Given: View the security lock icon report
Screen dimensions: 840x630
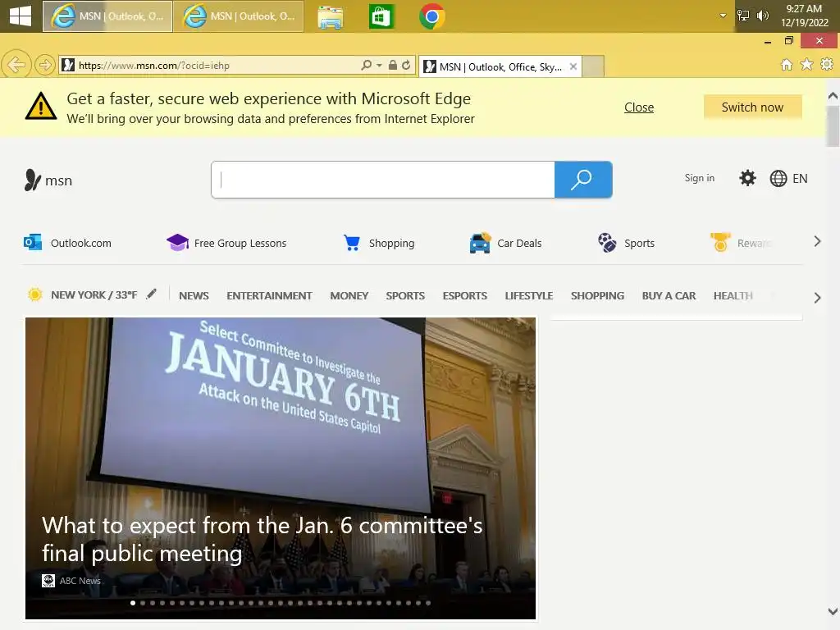Looking at the screenshot, I should [x=393, y=66].
